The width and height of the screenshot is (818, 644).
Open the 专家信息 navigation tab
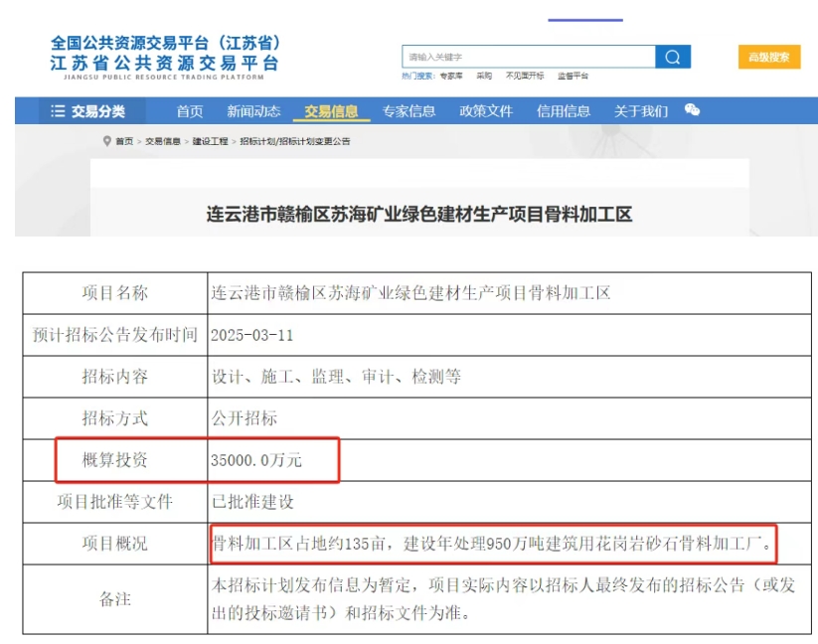409,111
